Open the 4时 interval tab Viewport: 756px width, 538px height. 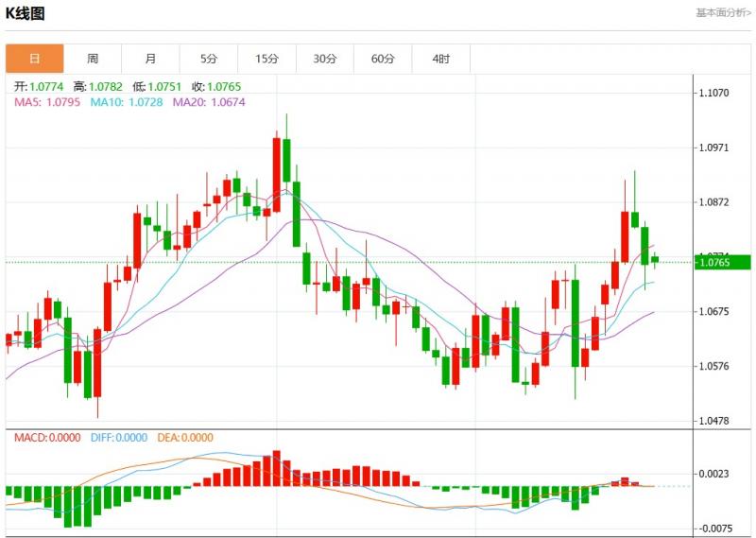pos(441,59)
